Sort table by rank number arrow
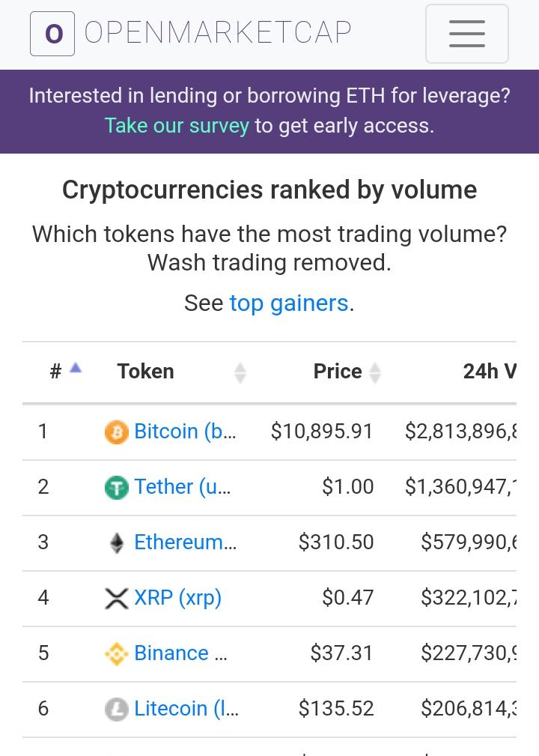This screenshot has width=539, height=756. click(76, 369)
